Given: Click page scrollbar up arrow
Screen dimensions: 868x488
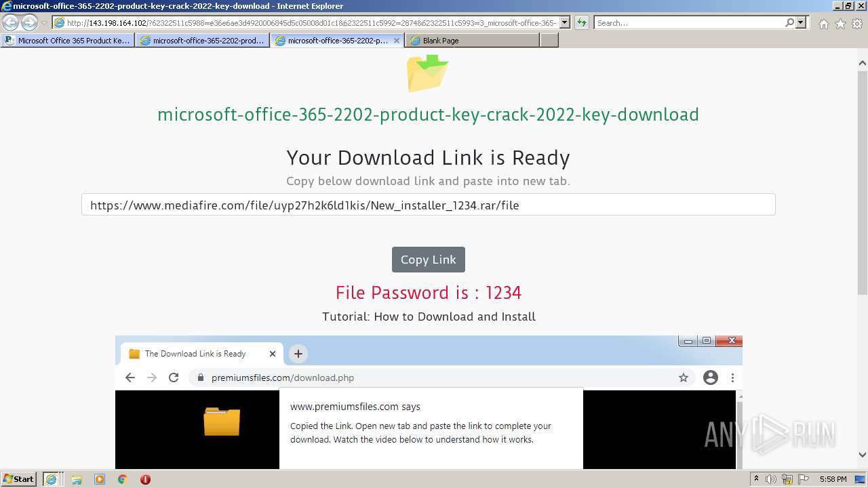Looking at the screenshot, I should 862,63.
